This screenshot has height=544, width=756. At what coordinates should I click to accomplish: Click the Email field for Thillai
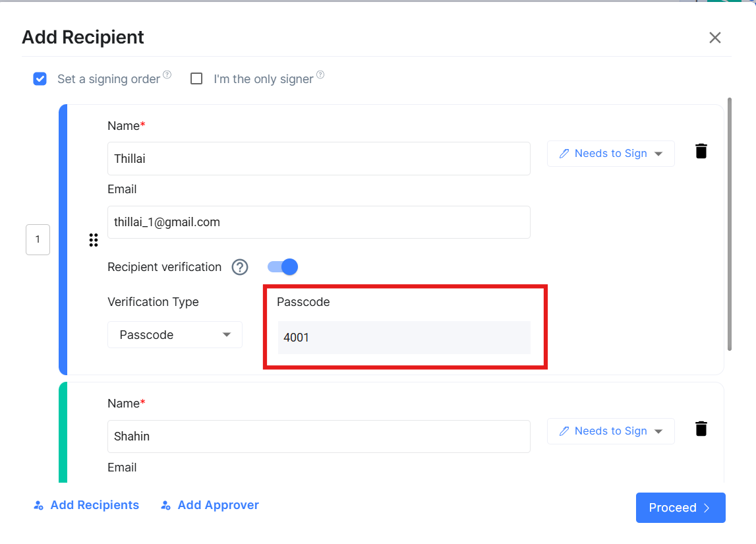point(318,222)
